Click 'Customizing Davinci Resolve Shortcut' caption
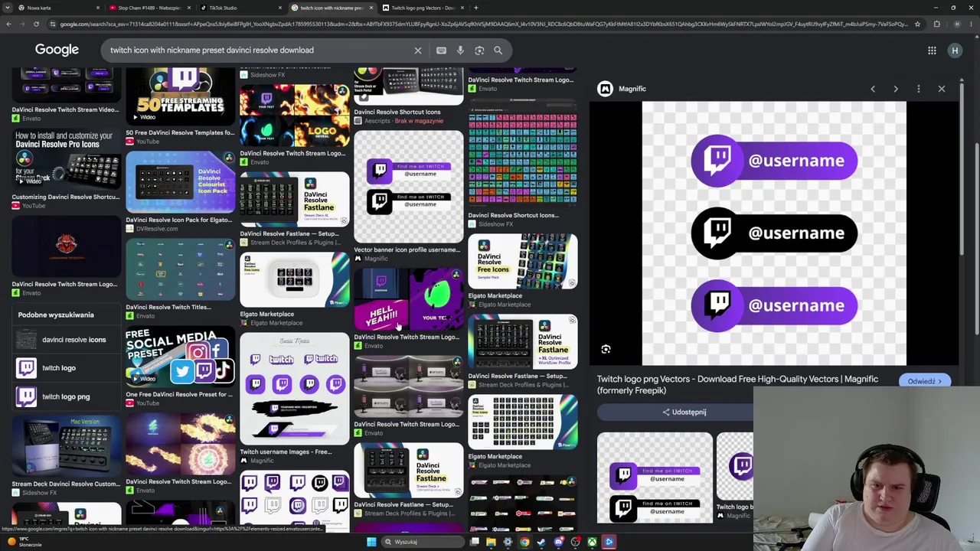 (66, 197)
